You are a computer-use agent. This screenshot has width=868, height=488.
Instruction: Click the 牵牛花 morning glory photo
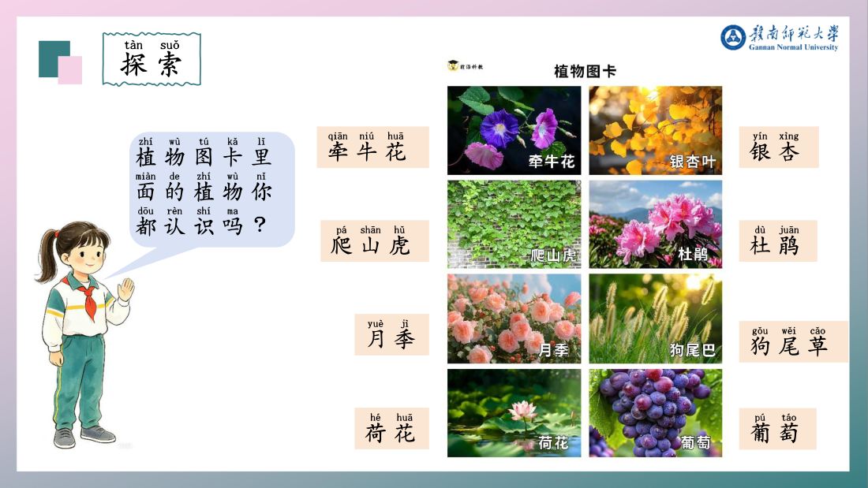pos(514,131)
